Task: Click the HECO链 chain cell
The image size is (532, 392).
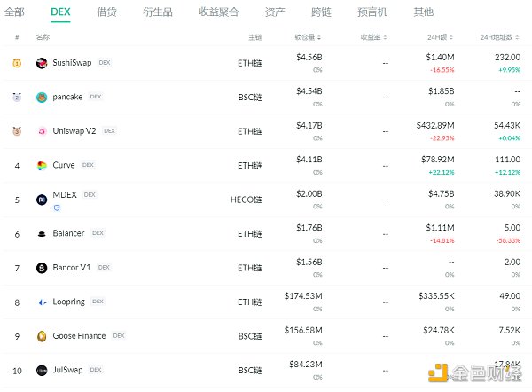Action: coord(246,200)
